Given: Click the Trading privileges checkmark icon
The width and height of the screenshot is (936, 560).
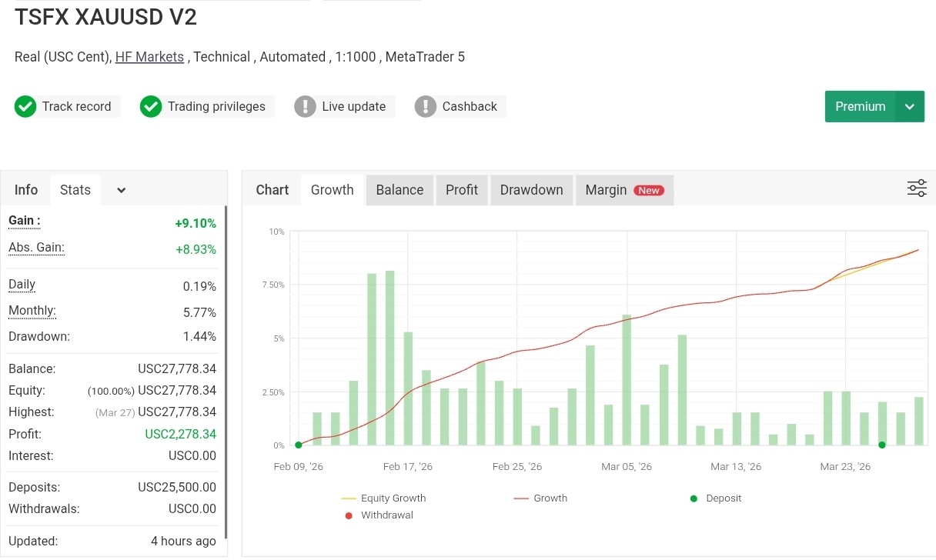Looking at the screenshot, I should 151,107.
